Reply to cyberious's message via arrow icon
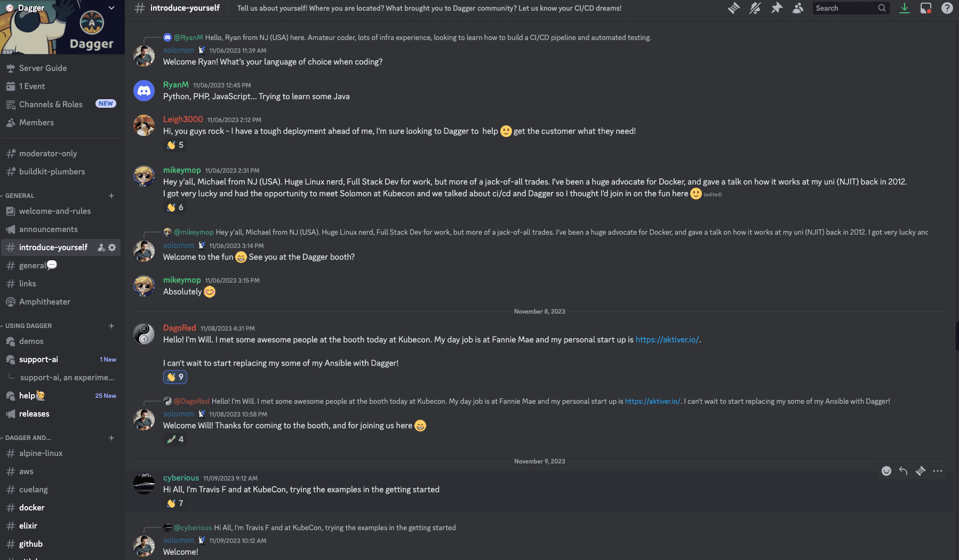This screenshot has width=959, height=560. coord(903,471)
